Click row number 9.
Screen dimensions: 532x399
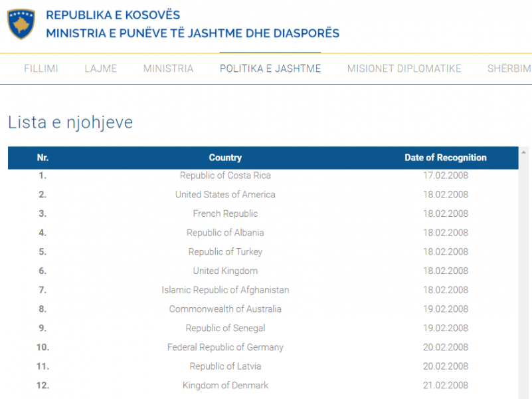[43, 328]
